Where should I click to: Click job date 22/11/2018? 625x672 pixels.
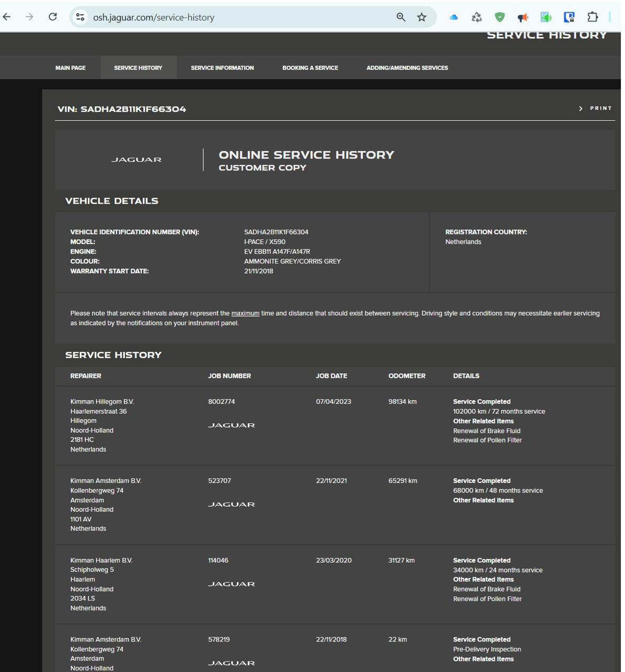tap(331, 640)
